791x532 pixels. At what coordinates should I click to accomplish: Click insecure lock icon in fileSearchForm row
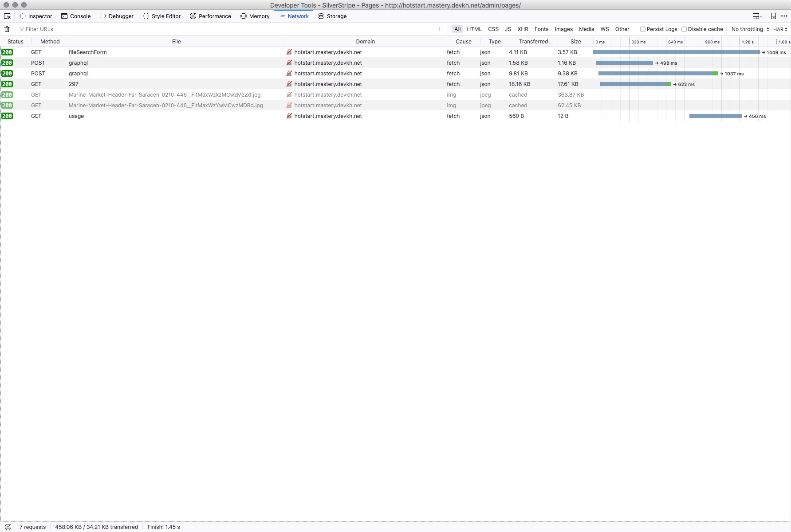pos(289,52)
